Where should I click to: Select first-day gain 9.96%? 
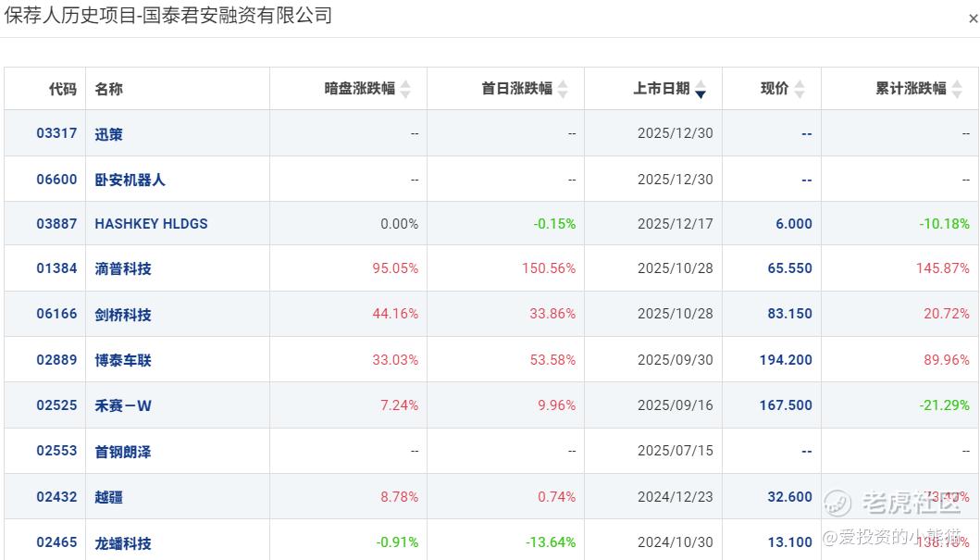point(557,405)
